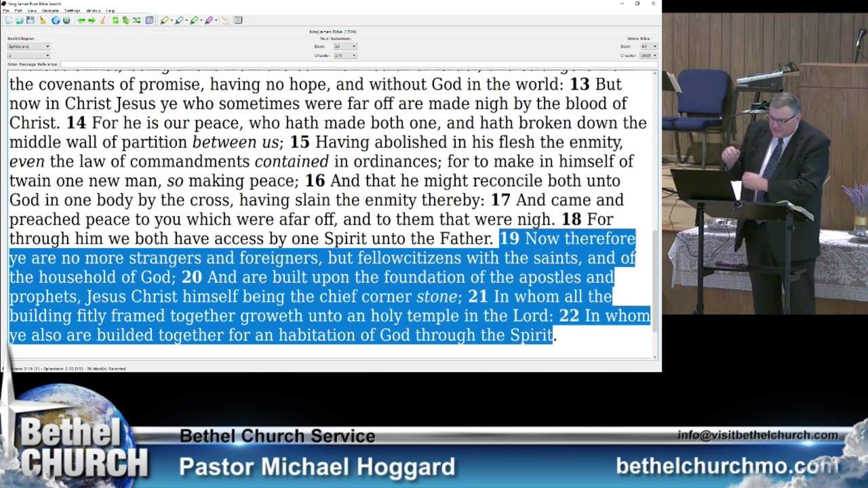Click the Open folder toolbar icon
Viewport: 868px width, 488px height.
[20, 20]
